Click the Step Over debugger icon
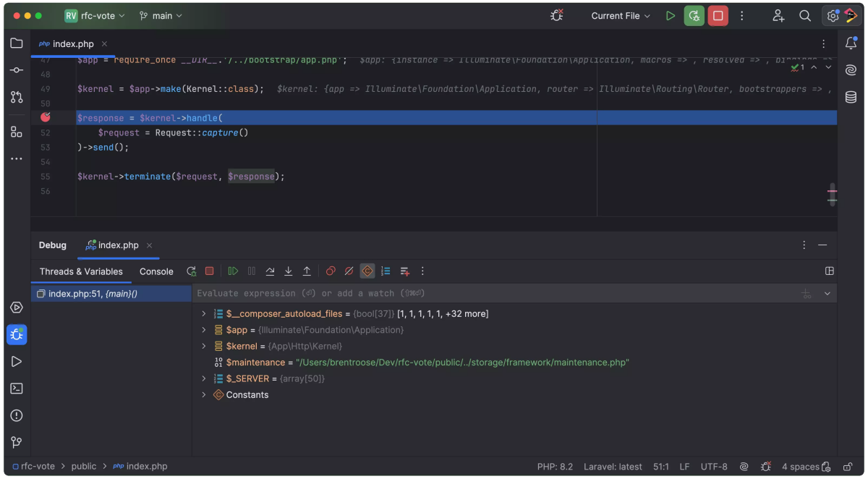The height and width of the screenshot is (479, 868). pos(270,271)
